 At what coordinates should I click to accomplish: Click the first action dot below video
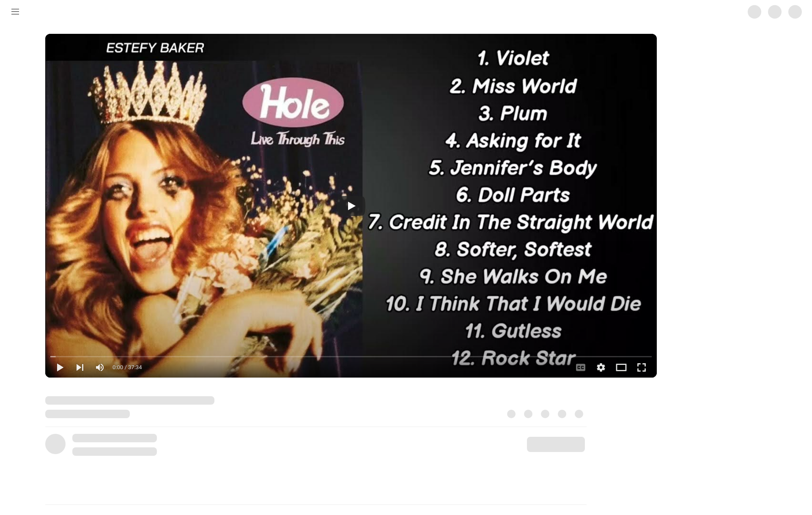511,414
